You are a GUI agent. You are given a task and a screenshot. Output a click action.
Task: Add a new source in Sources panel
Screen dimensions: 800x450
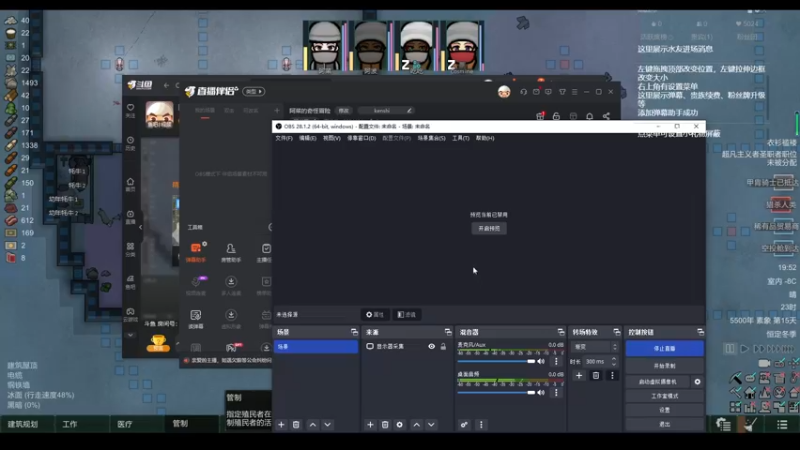click(370, 424)
